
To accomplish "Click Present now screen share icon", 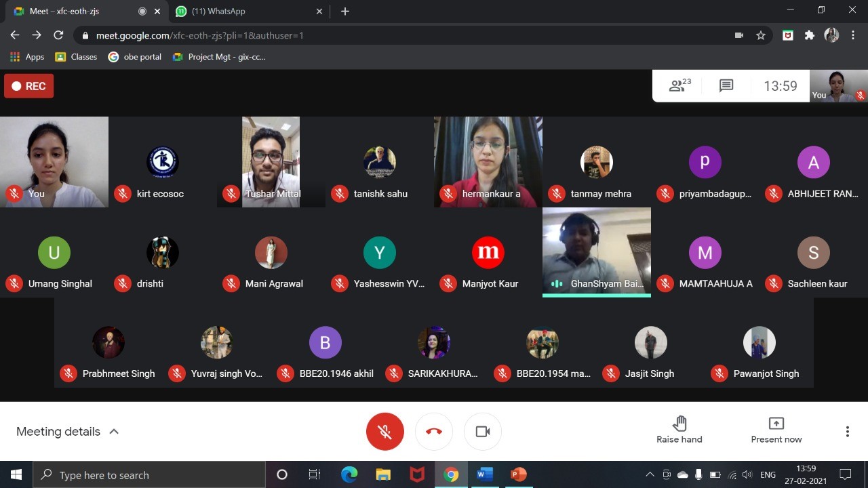I will click(776, 424).
